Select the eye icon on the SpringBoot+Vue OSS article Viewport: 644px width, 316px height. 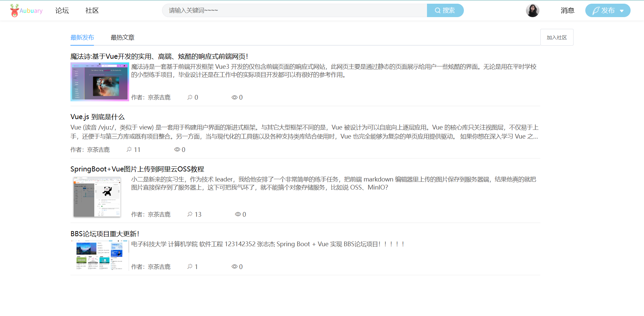point(238,214)
